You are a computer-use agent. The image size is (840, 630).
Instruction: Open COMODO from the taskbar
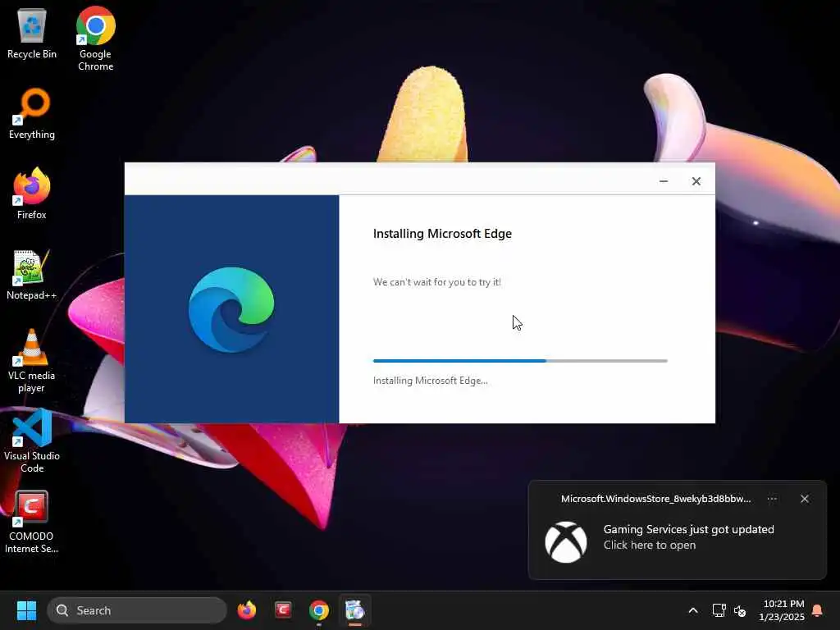click(x=283, y=610)
